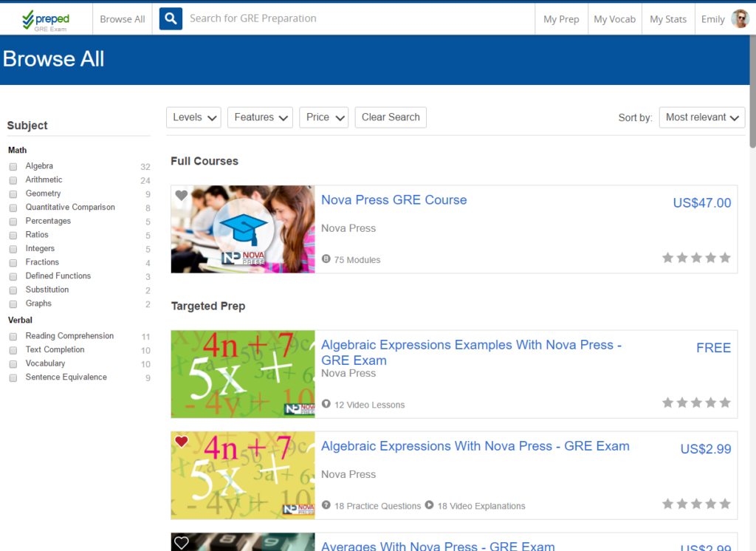Tick the Percentages checkbox
The width and height of the screenshot is (756, 551).
coord(13,222)
